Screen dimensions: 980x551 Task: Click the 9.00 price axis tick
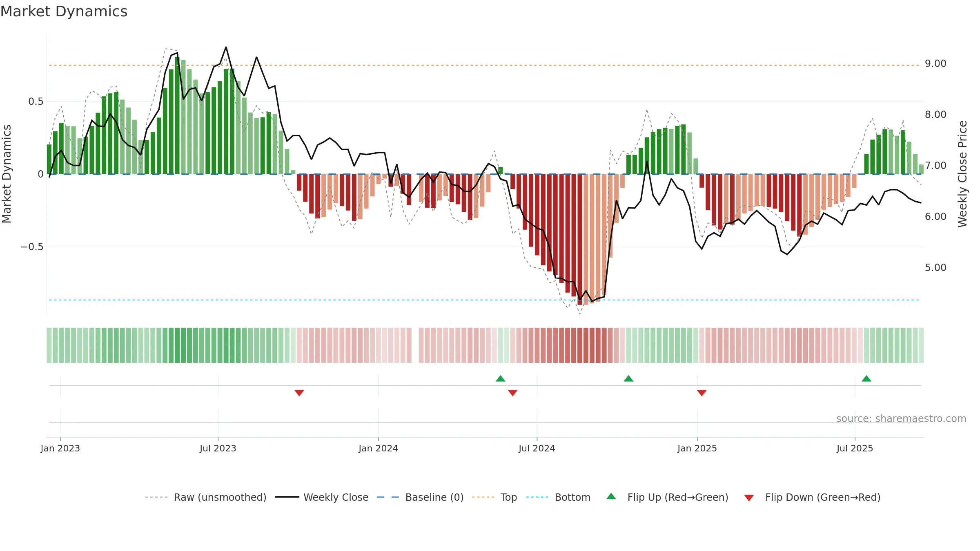935,64
